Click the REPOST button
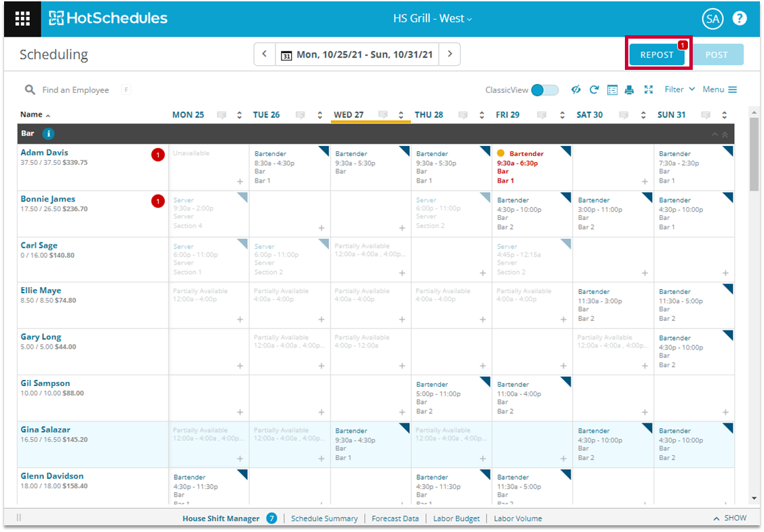 coord(656,55)
